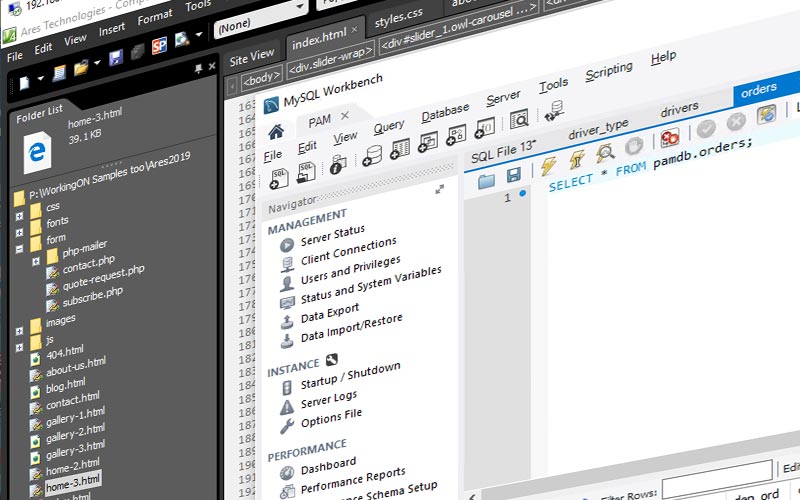
Task: Click the open folder icon in Expression Web toolbar
Action: (x=81, y=67)
